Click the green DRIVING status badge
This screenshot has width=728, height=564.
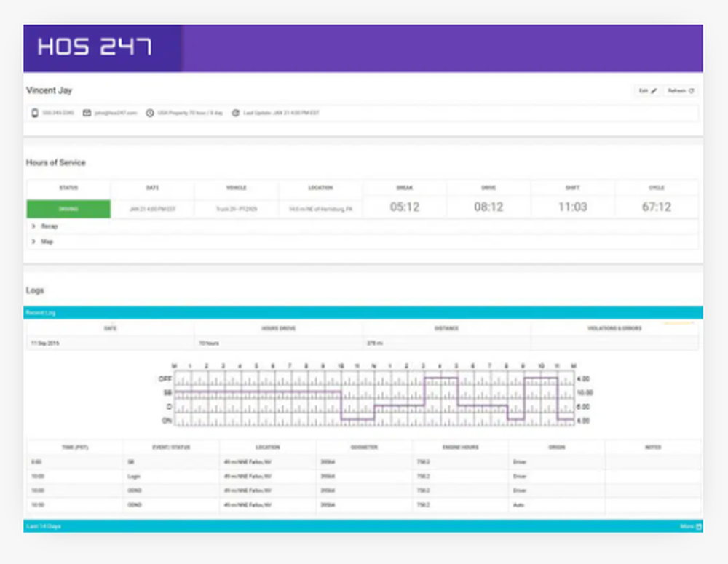68,208
